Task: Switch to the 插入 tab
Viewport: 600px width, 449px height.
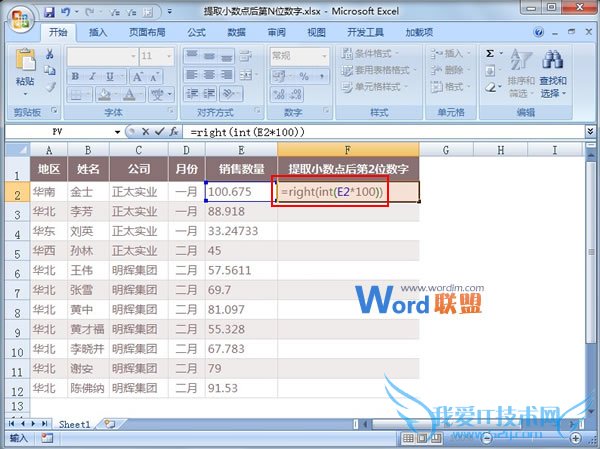Action: coord(98,33)
